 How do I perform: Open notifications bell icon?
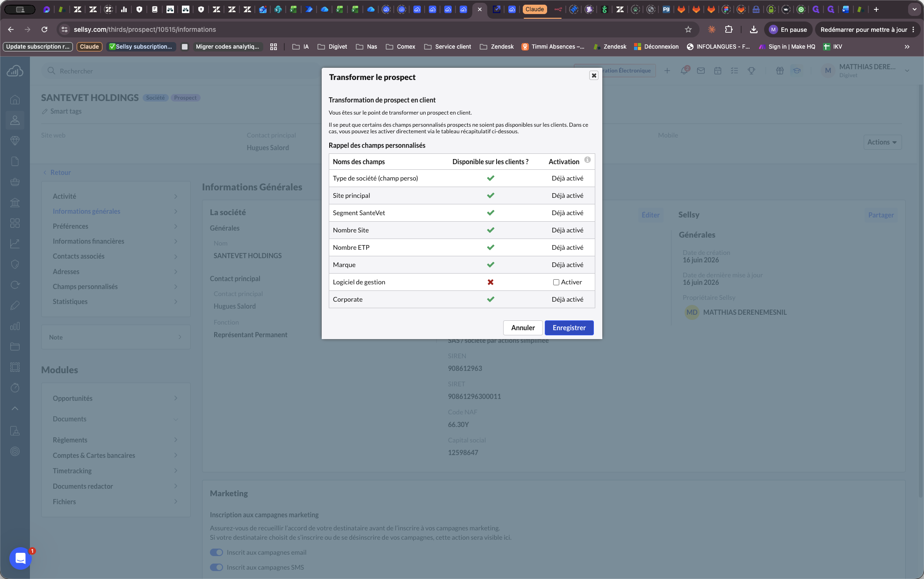coord(684,71)
